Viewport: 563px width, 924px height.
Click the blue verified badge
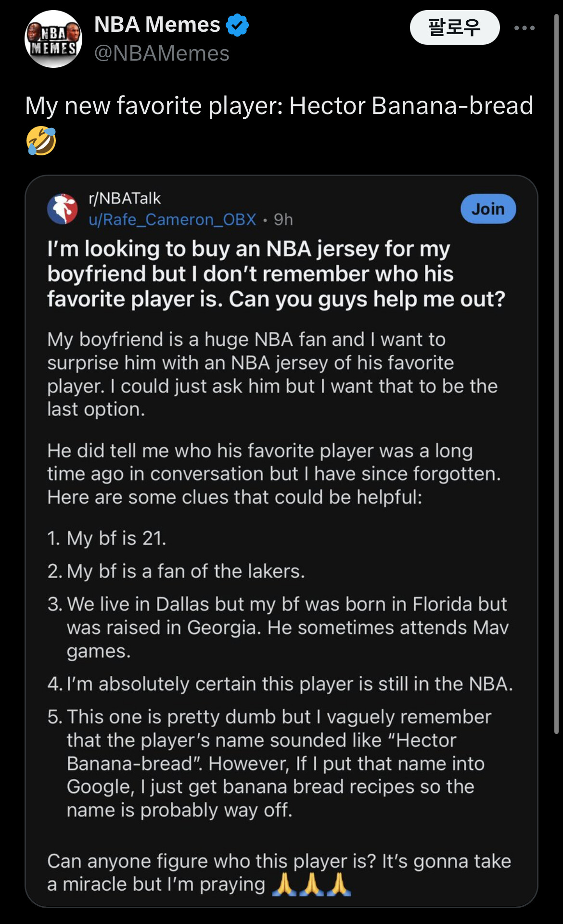(x=237, y=25)
